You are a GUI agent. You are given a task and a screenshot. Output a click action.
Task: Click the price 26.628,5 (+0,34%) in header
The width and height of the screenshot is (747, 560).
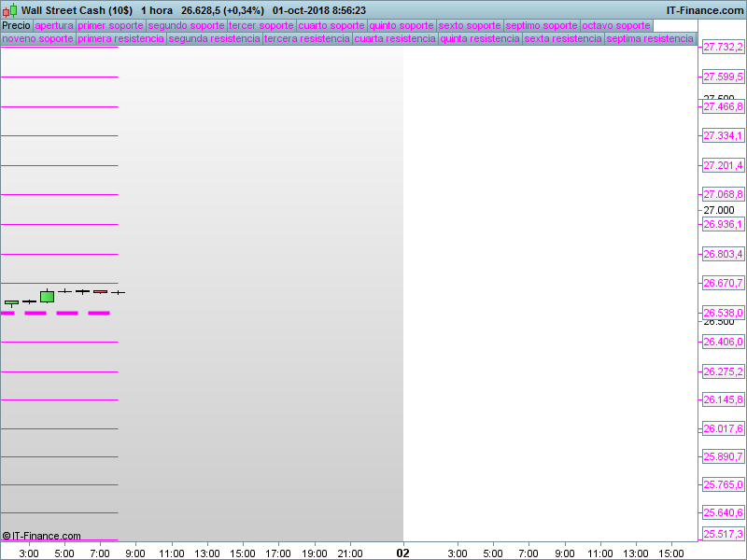point(222,10)
